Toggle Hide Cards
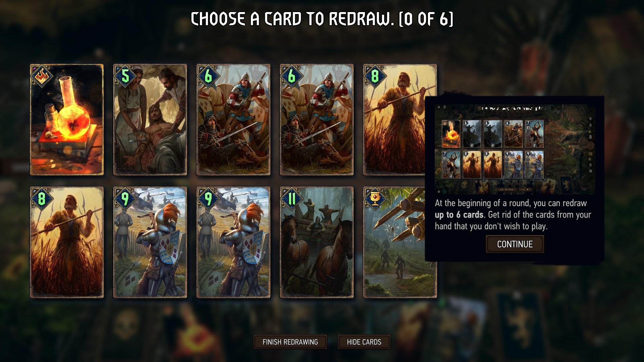644x362 pixels. point(364,342)
